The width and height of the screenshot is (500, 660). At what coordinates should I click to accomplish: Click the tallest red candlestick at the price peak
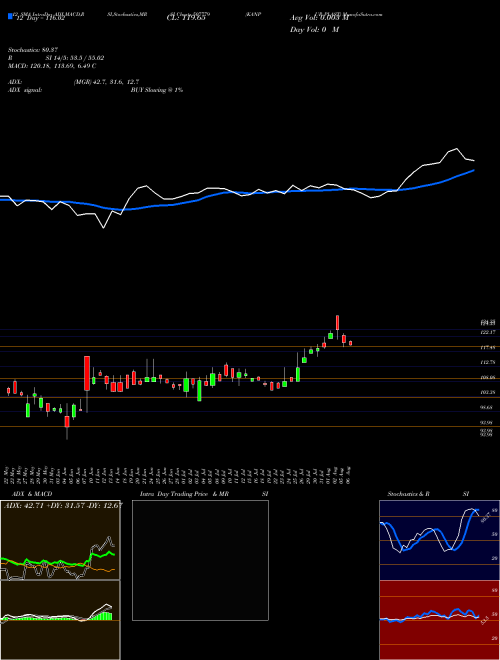338,323
